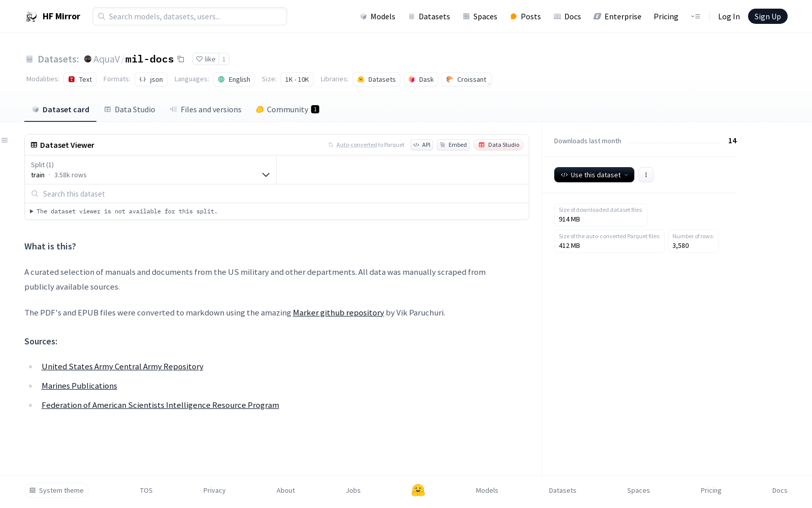This screenshot has height=508, width=812.
Task: Focus the search models, datasets, users field
Action: [x=190, y=16]
